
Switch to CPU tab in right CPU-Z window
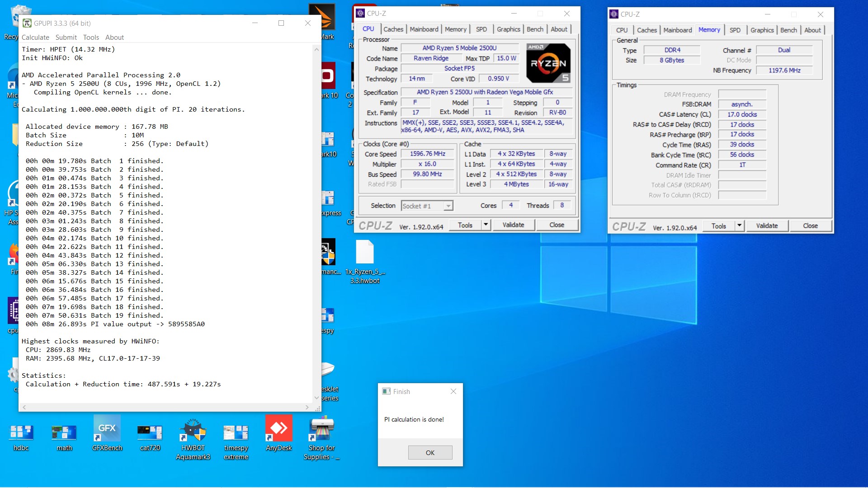click(622, 30)
